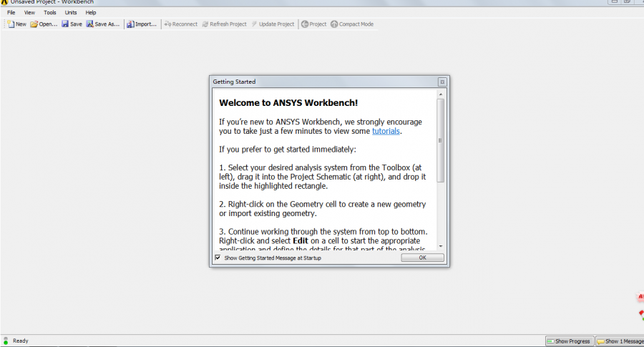Click the Project view toolbar button

click(314, 24)
